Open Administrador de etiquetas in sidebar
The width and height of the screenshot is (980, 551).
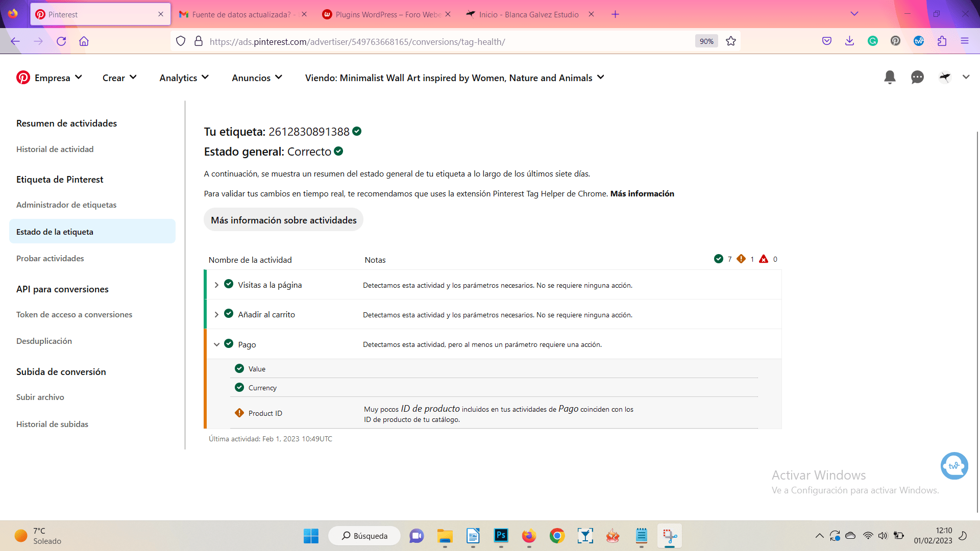point(66,205)
